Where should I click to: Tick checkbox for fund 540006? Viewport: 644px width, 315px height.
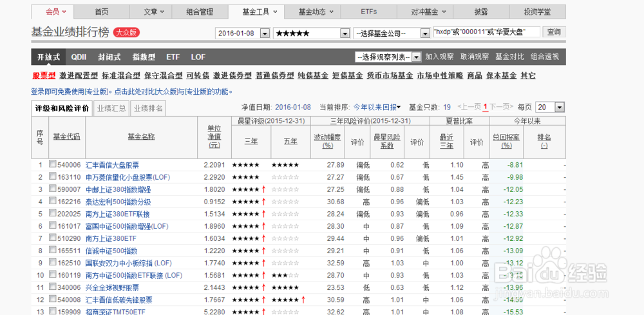pos(53,164)
